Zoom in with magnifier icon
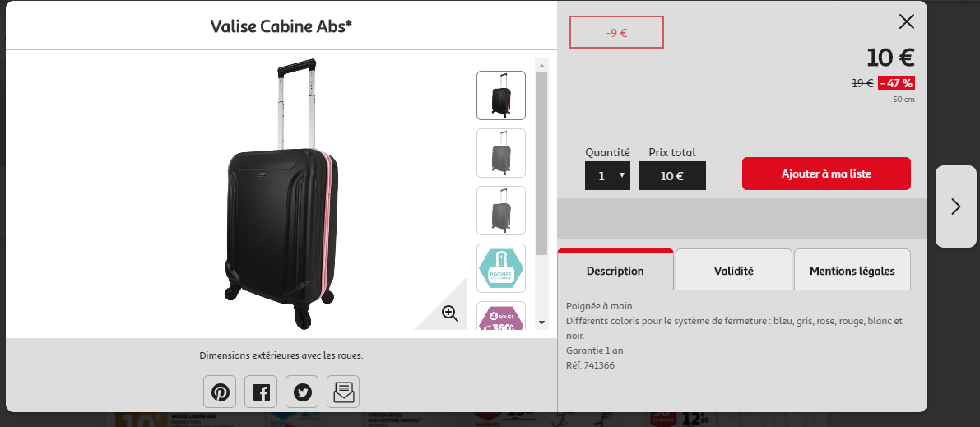980x427 pixels. [x=449, y=313]
